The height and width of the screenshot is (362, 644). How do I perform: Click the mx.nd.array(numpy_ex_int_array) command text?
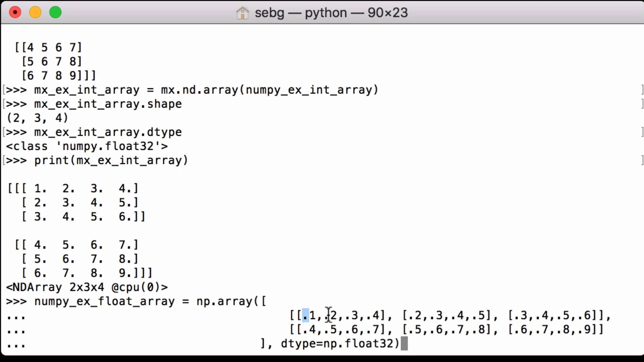tap(269, 90)
